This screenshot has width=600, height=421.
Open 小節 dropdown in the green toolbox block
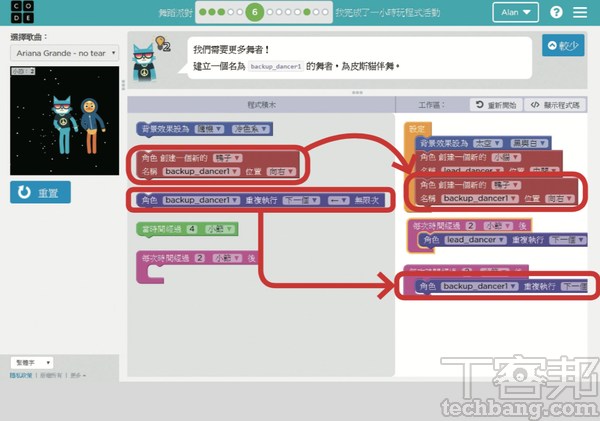point(219,229)
